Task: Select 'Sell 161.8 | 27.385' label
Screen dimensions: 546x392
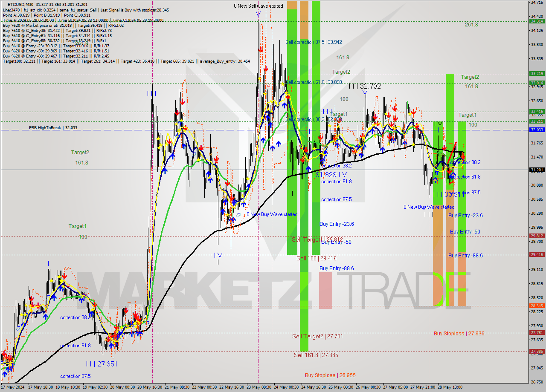Action: tap(316, 355)
